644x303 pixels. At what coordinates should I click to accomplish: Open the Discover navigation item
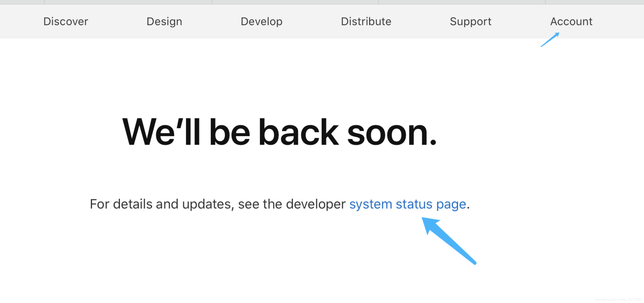pyautogui.click(x=66, y=21)
